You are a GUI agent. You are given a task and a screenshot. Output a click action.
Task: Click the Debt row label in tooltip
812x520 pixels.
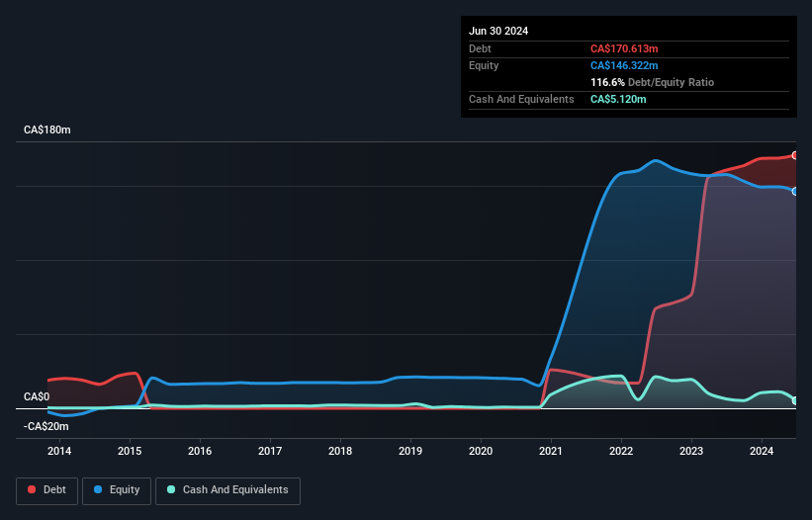coord(480,48)
